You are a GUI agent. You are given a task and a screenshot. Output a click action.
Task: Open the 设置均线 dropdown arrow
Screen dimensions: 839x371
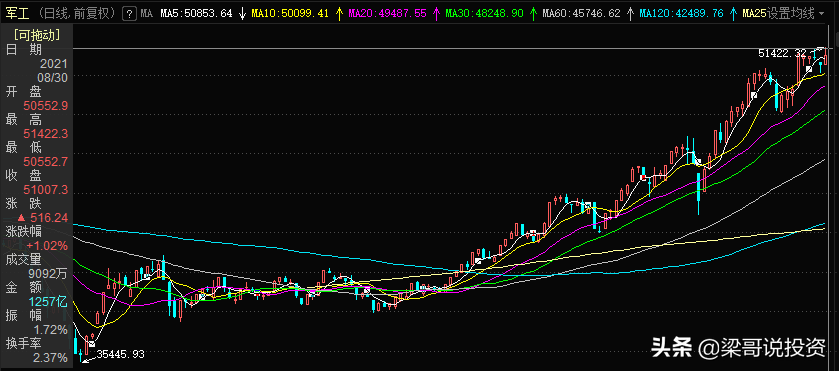(x=821, y=14)
